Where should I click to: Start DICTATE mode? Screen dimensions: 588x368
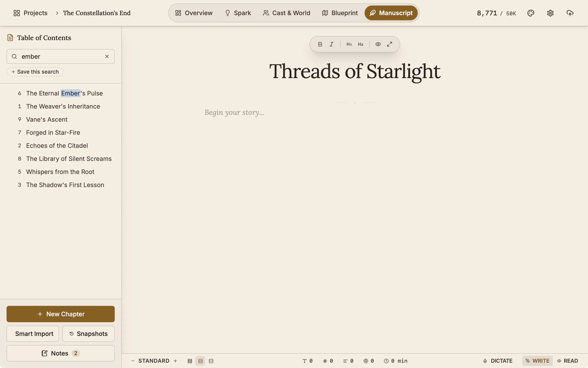coord(498,361)
